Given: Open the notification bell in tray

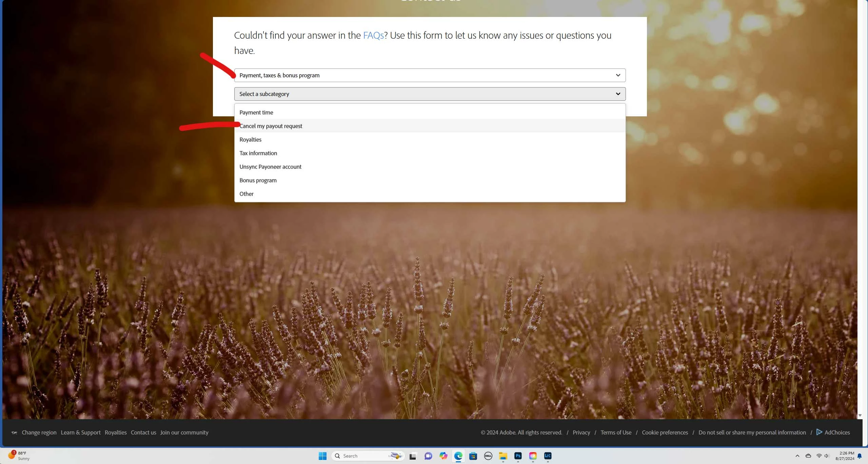Looking at the screenshot, I should [860, 456].
